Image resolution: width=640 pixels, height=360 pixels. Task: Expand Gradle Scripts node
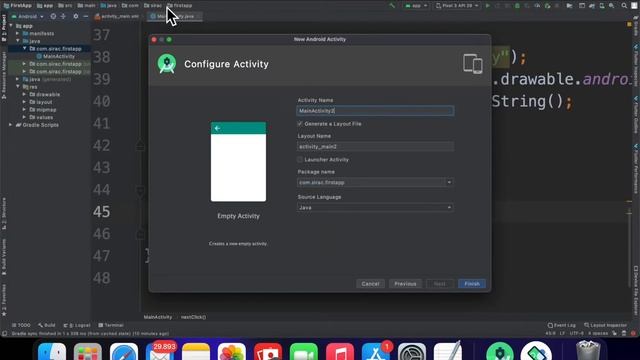pyautogui.click(x=11, y=125)
